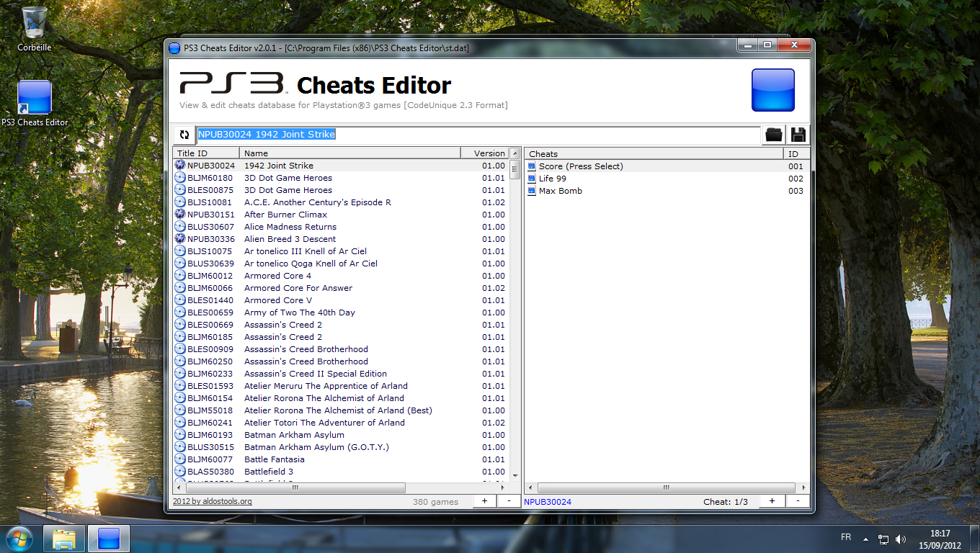Select Ar tonelico III Knell of Ar Ciel
The height and width of the screenshot is (553, 980).
click(341, 251)
